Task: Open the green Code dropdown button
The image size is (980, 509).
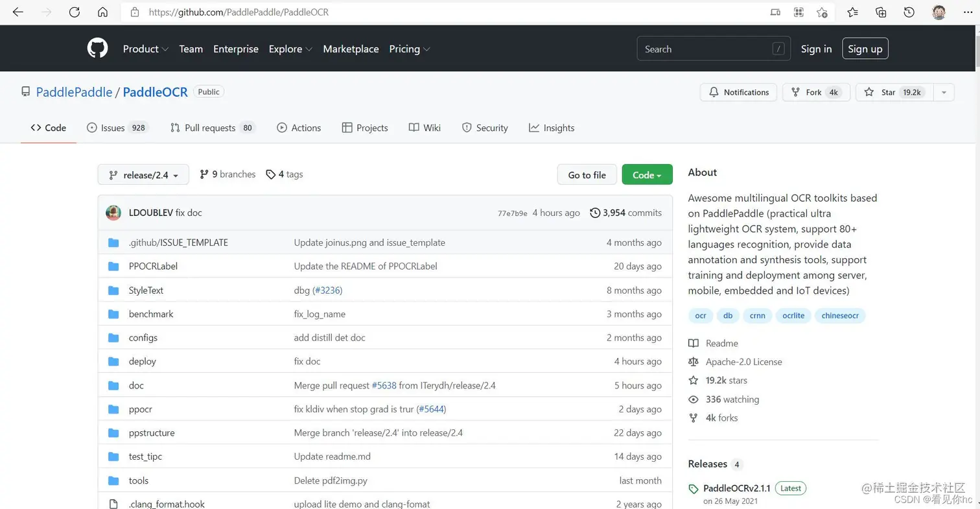Action: (647, 174)
